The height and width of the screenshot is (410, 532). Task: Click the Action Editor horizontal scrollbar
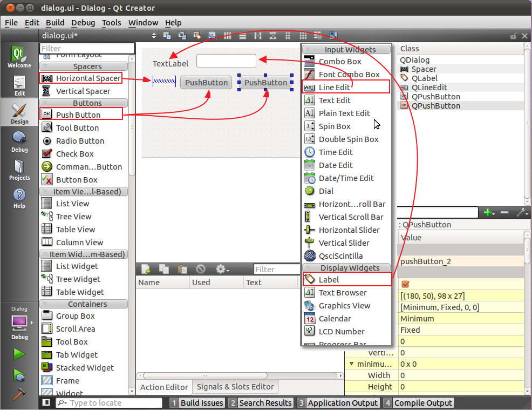point(205,375)
